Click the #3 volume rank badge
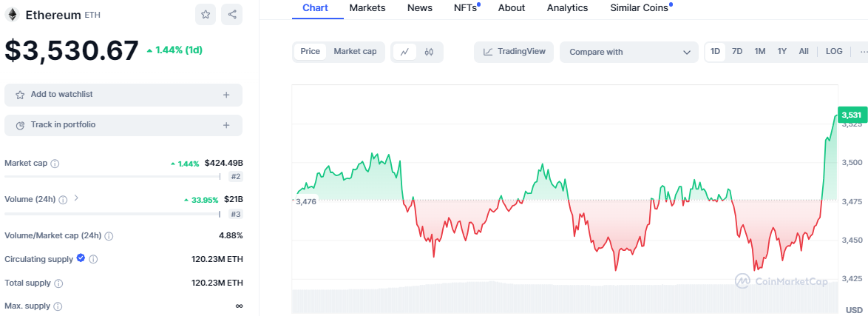 (x=237, y=214)
